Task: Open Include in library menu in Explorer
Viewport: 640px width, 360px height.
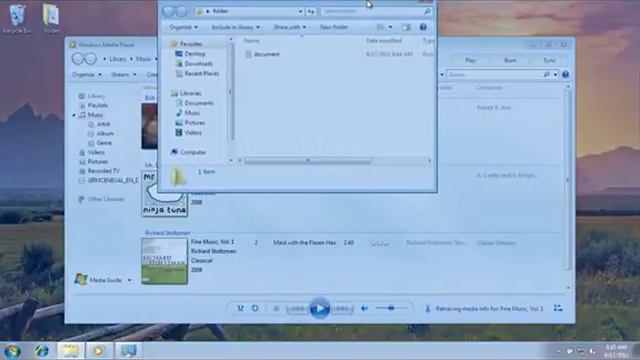Action: coord(235,27)
